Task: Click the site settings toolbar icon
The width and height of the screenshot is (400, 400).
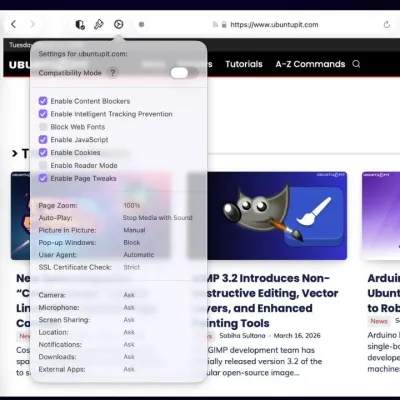Action: click(118, 24)
